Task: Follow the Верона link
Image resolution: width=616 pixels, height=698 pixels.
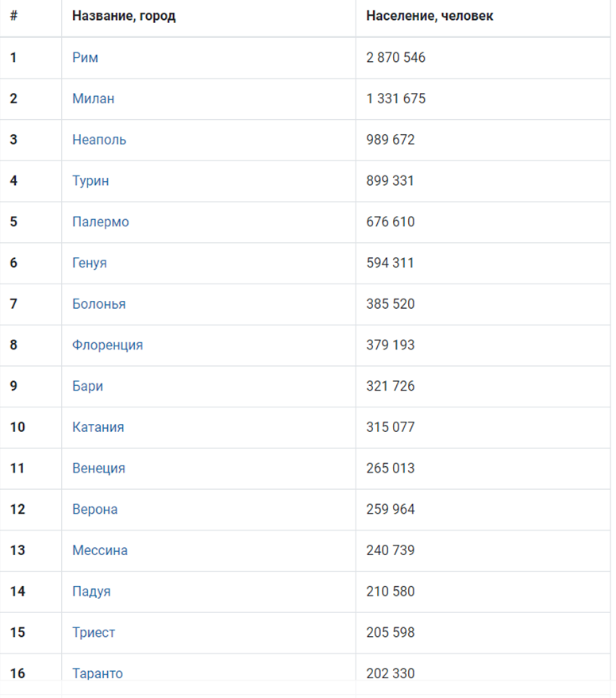Action: (x=94, y=509)
